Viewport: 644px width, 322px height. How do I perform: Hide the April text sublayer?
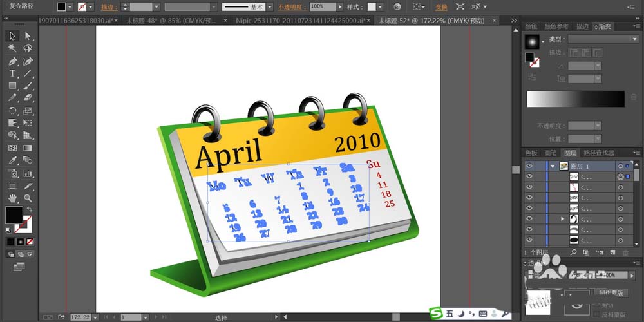pyautogui.click(x=529, y=208)
